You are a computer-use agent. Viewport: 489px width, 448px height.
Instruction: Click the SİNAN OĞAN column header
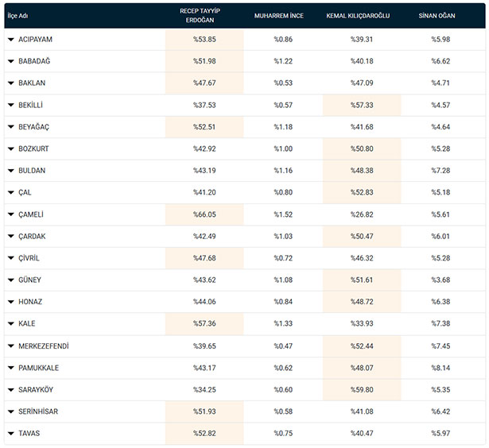437,16
